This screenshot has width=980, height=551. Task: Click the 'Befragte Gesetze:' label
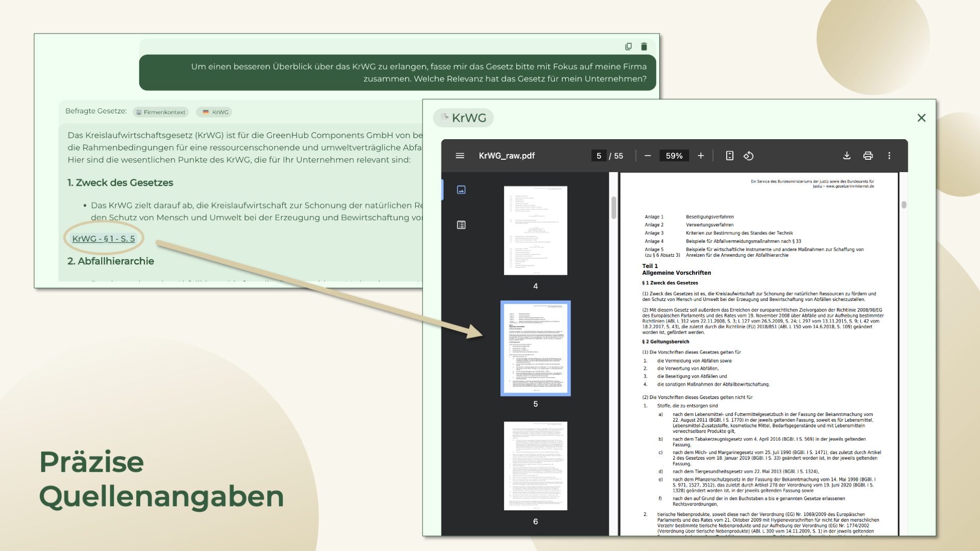(x=96, y=111)
